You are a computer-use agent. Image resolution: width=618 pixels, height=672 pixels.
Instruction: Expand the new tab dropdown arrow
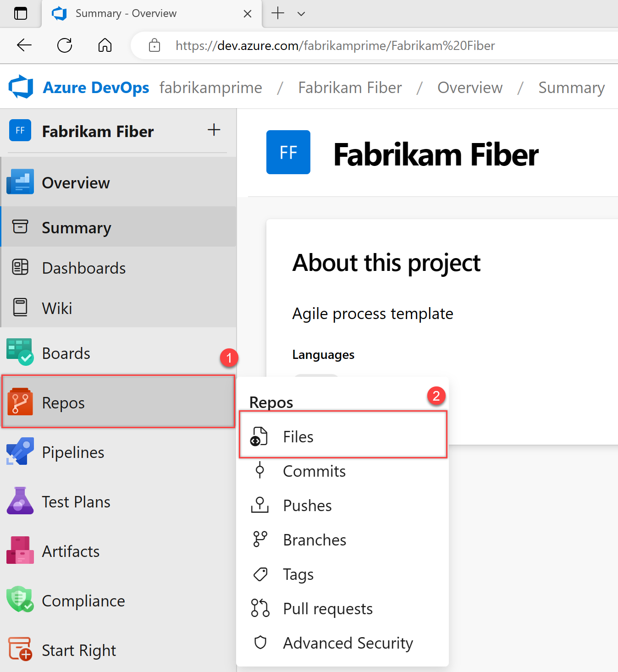tap(301, 14)
